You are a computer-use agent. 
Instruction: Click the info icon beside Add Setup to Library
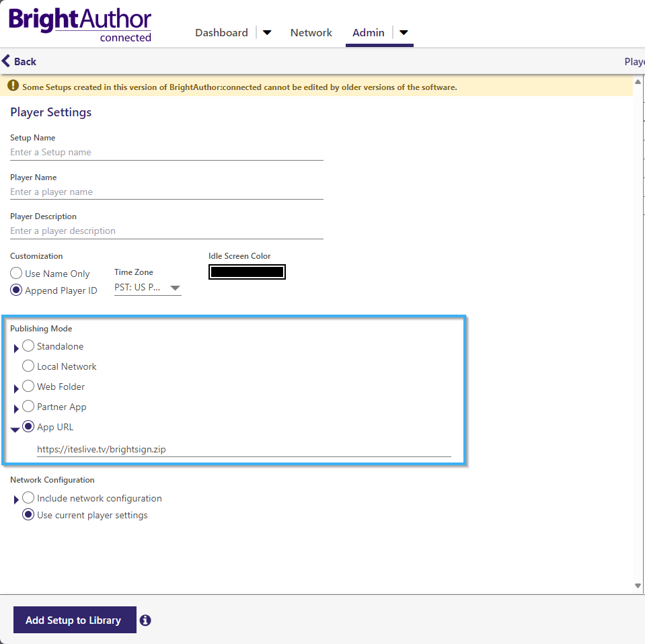coord(145,620)
